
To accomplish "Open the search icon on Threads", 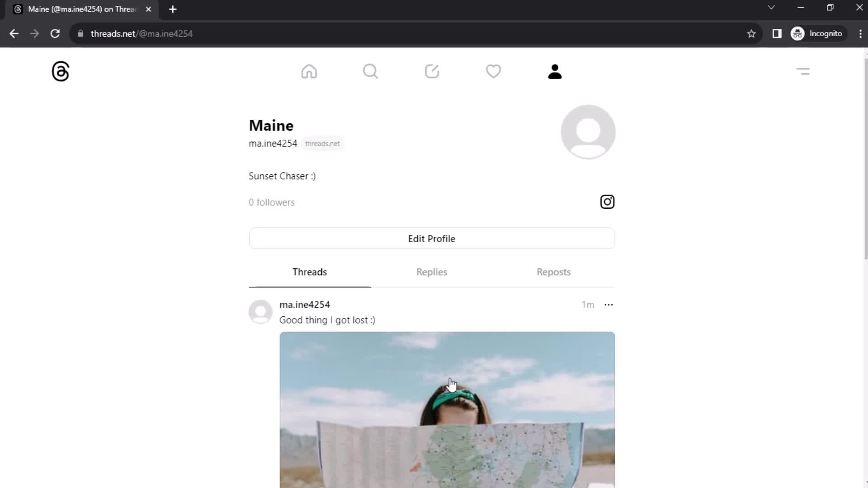I will coord(370,71).
